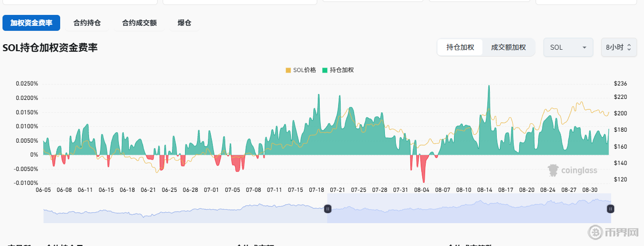
Task: Switch to the 合约成交额 tab
Action: (139, 23)
